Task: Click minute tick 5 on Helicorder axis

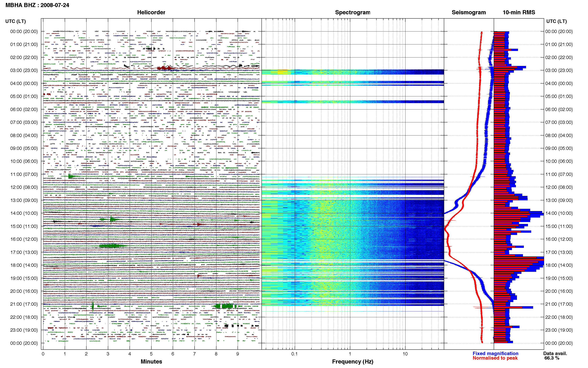Action: (151, 354)
